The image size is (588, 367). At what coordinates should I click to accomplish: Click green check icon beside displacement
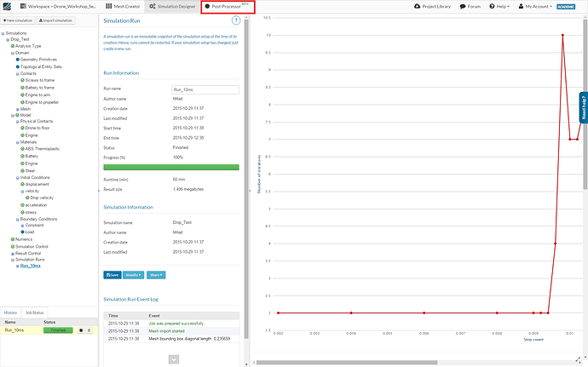coord(22,185)
